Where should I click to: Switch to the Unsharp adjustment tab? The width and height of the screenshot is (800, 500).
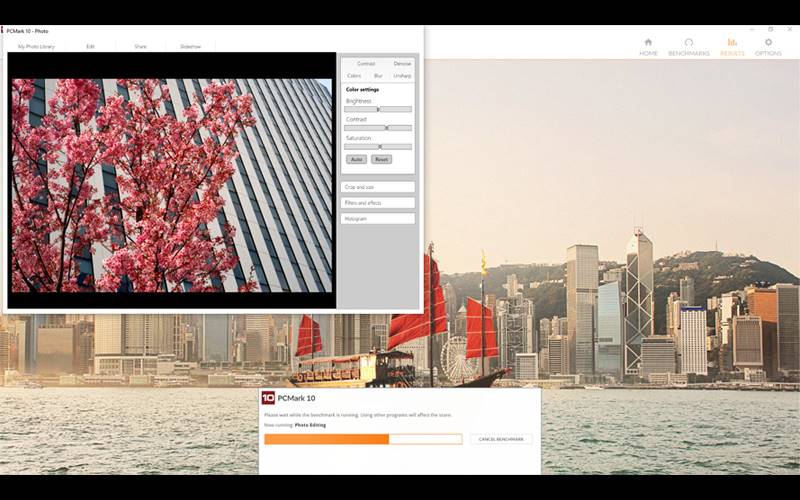(x=402, y=76)
